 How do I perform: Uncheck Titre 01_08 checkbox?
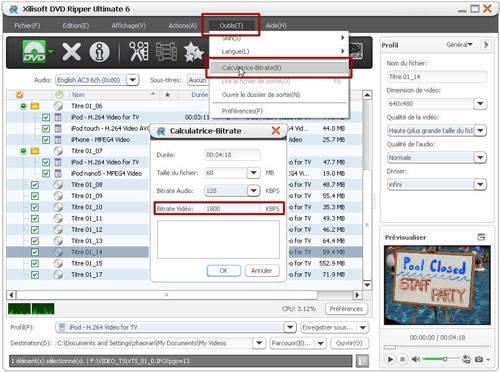pos(35,185)
